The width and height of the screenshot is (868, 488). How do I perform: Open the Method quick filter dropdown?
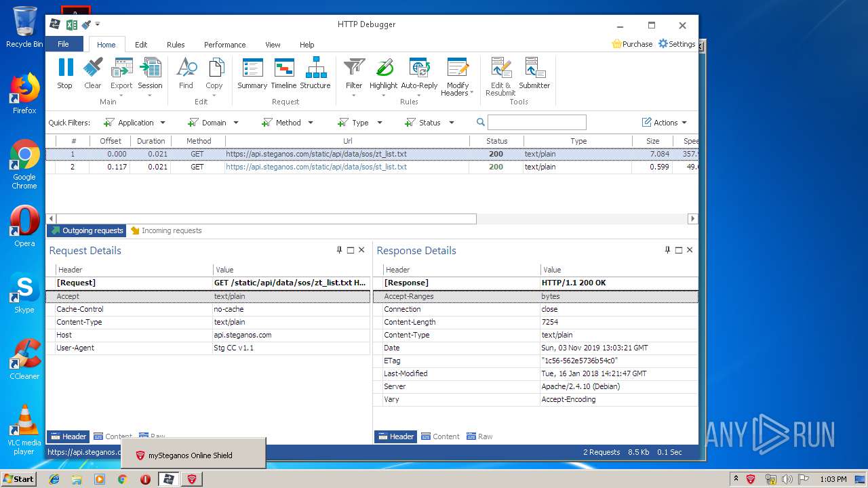[x=288, y=123]
